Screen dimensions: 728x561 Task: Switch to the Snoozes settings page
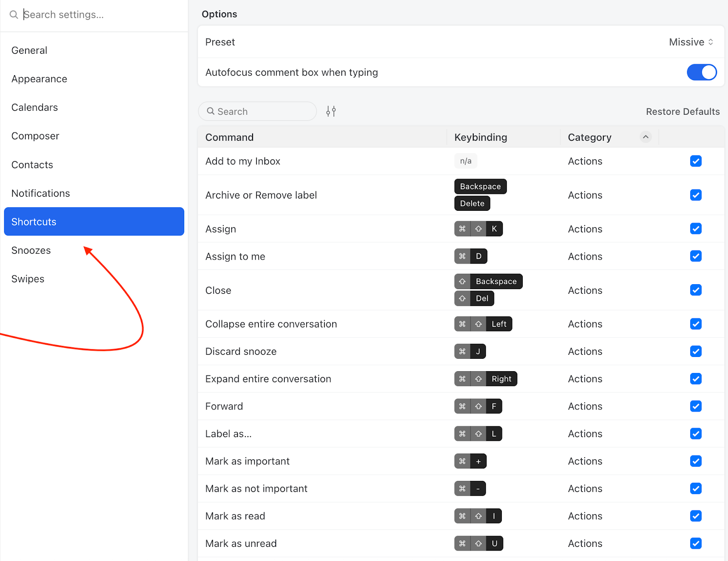[31, 250]
